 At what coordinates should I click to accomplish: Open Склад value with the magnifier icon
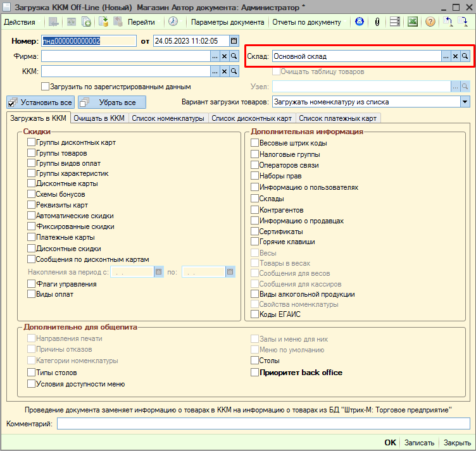click(465, 56)
